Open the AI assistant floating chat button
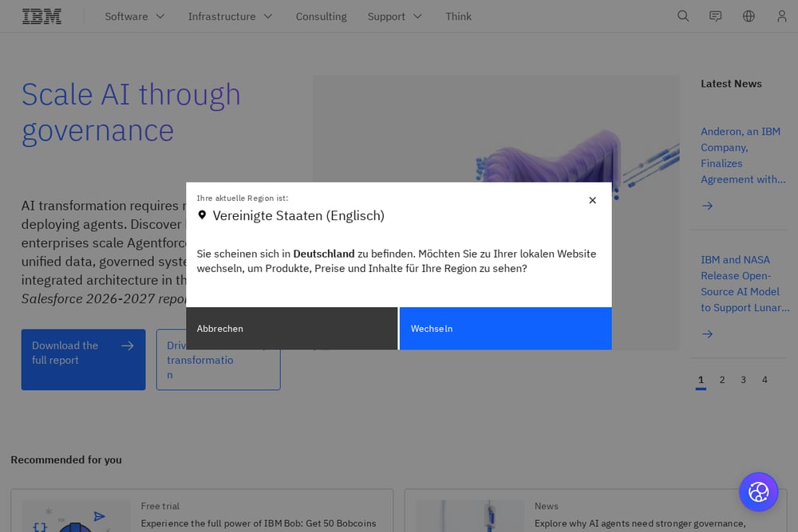This screenshot has height=532, width=798. tap(758, 492)
